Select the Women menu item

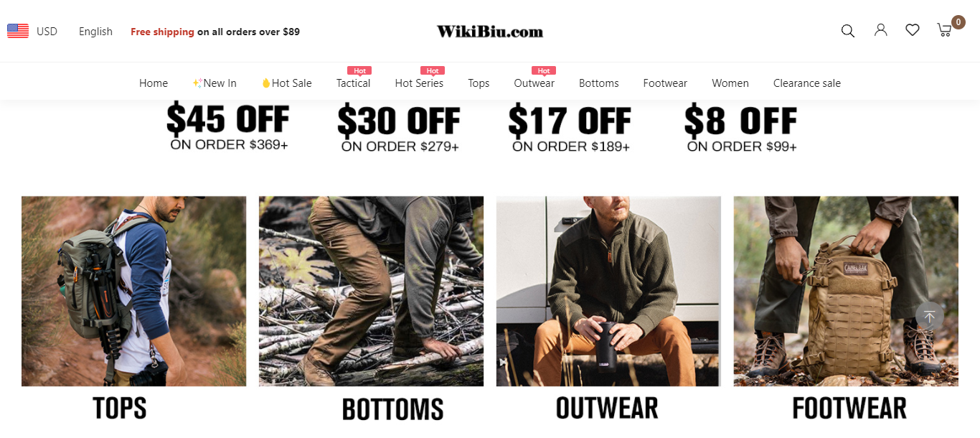[730, 83]
